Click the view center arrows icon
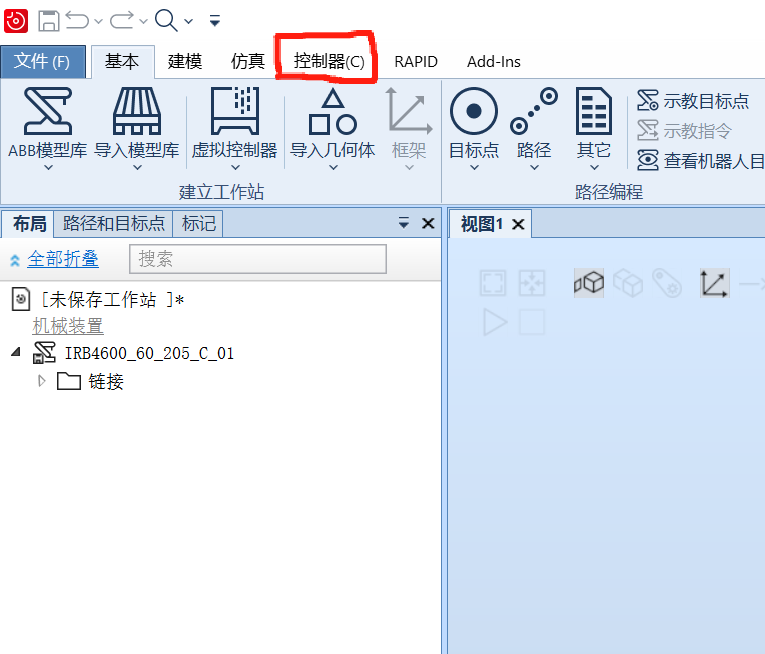Screen dimensions: 765x654 [532, 283]
